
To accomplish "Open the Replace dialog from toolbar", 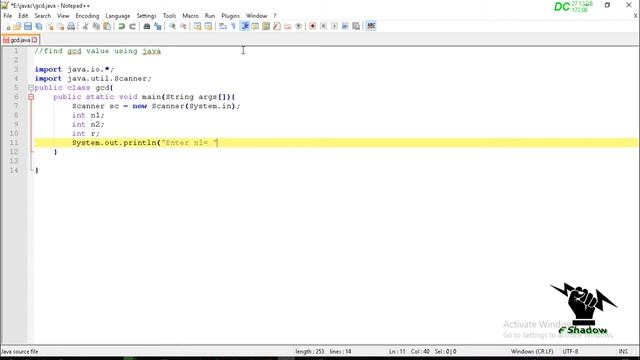I will (x=158, y=27).
